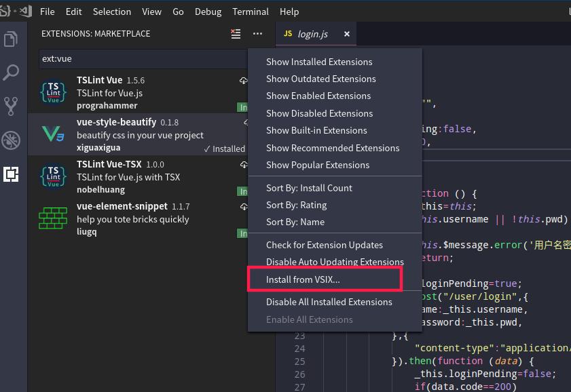The height and width of the screenshot is (392, 571).
Task: Select the Extensions sidebar icon
Action: (10, 175)
